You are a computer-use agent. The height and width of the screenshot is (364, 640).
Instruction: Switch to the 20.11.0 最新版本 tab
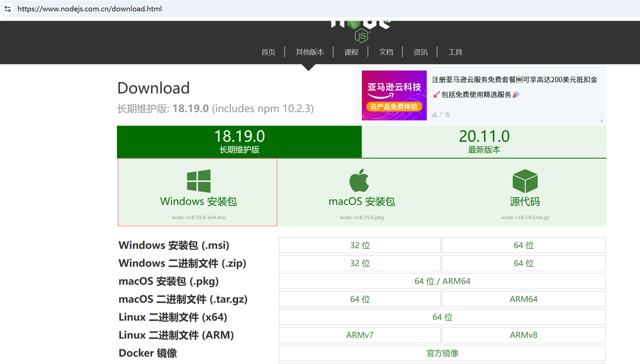click(x=483, y=141)
